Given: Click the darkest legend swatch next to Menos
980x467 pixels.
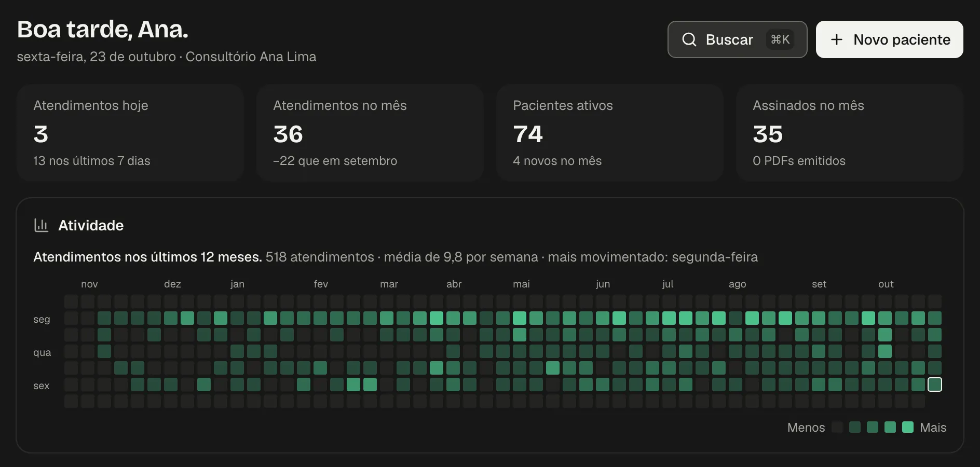Looking at the screenshot, I should [x=837, y=427].
